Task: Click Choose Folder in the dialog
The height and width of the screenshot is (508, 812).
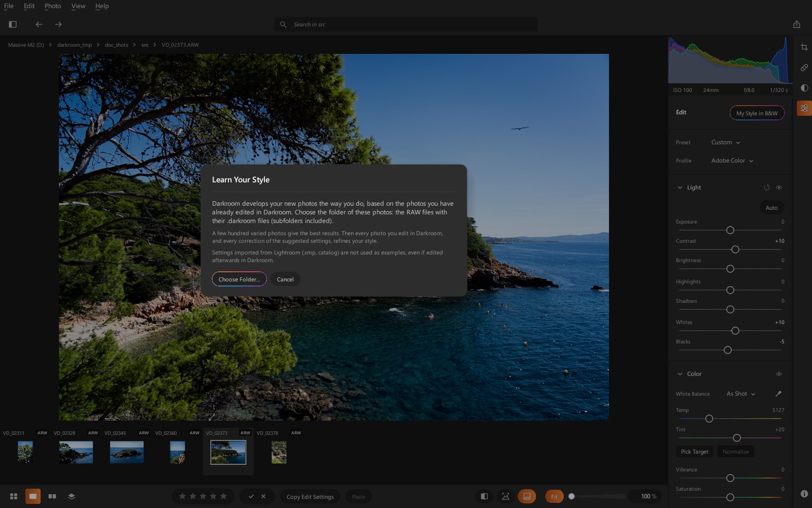Action: [239, 279]
